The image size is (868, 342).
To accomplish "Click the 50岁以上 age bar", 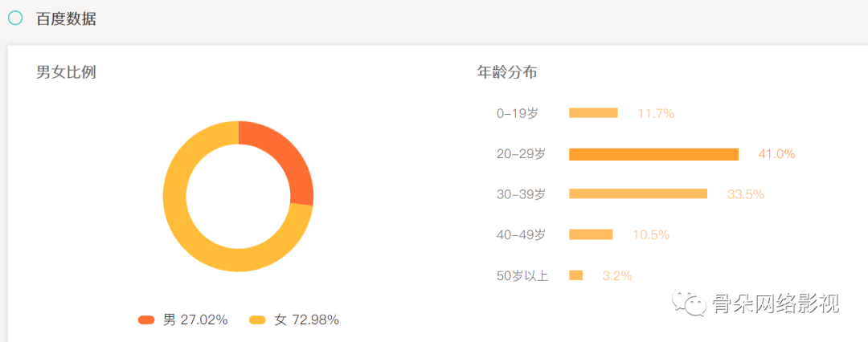I will pyautogui.click(x=575, y=275).
